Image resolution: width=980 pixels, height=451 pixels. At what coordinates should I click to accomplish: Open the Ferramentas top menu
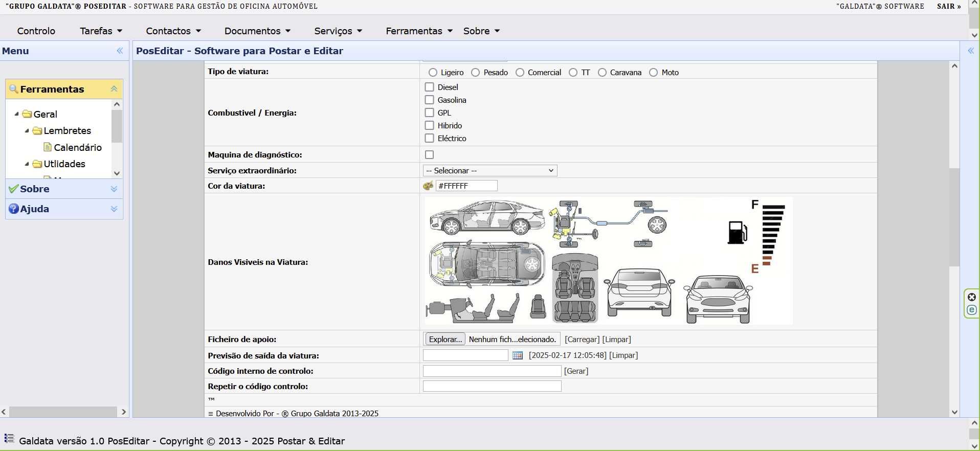click(x=419, y=31)
